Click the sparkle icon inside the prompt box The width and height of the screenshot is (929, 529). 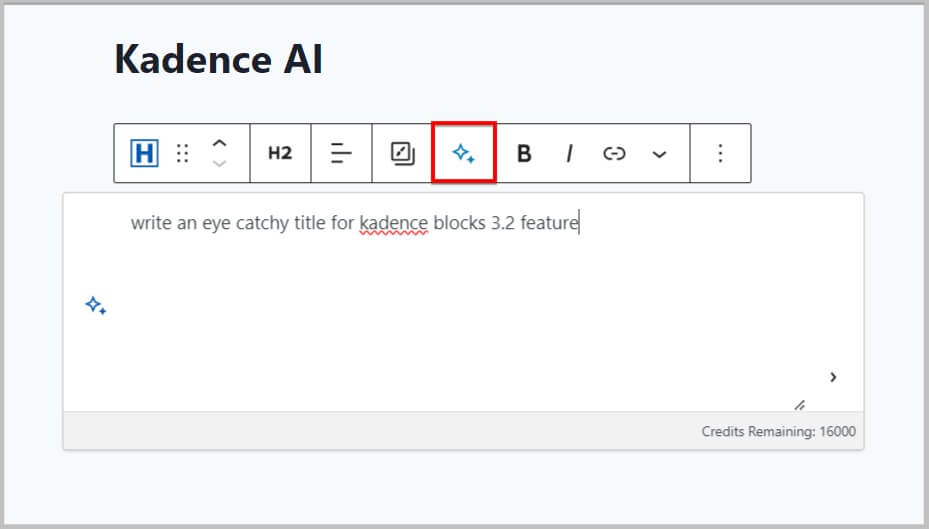[96, 306]
